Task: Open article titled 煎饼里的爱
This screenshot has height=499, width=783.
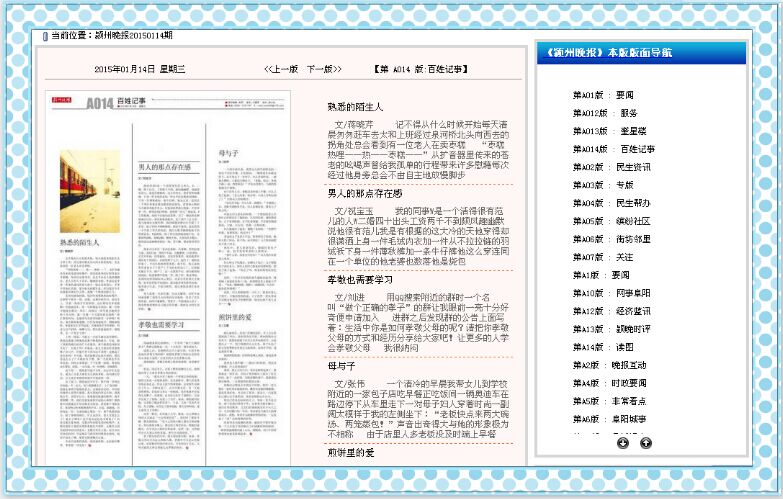Action: coord(350,453)
